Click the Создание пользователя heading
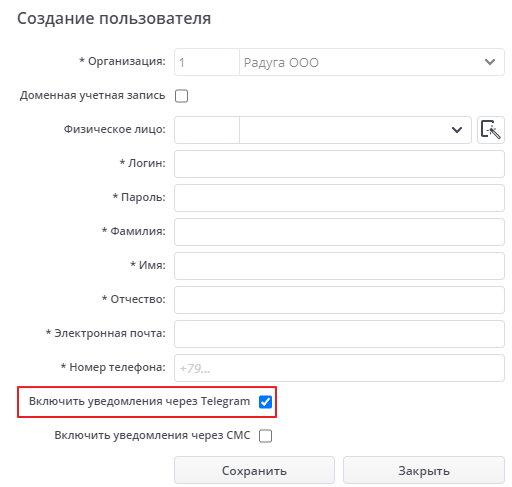 tap(114, 18)
